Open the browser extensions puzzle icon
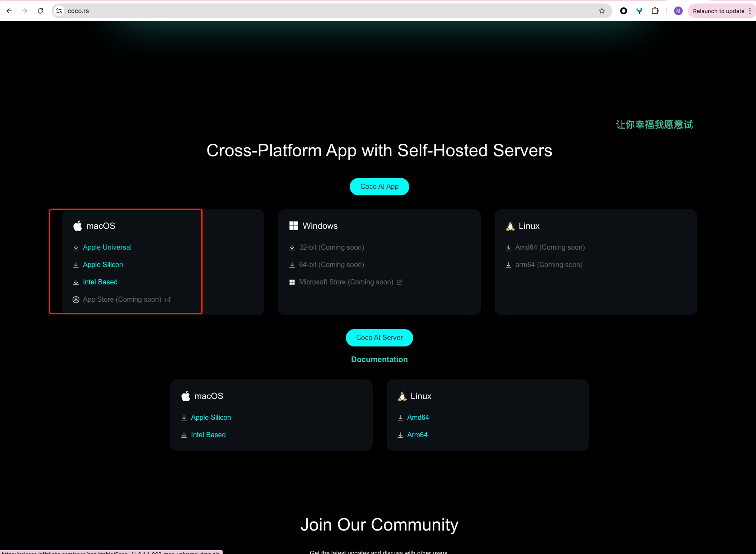The image size is (756, 554). pos(655,11)
